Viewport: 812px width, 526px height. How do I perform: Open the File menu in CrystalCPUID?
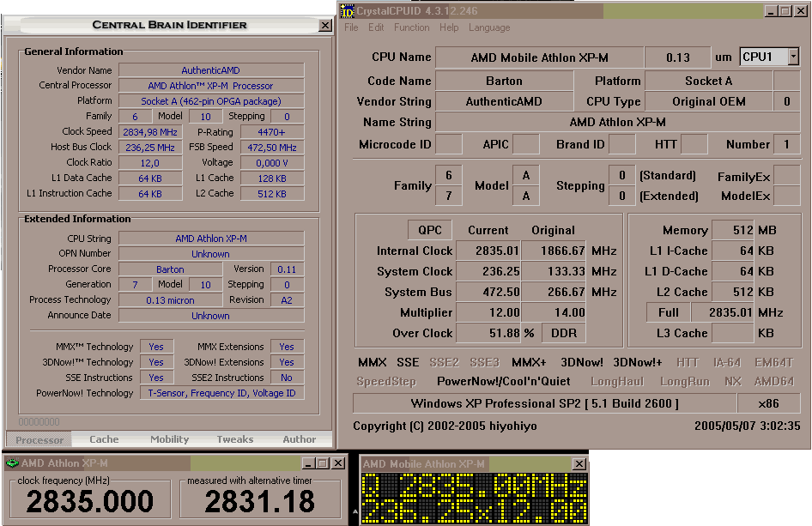pyautogui.click(x=351, y=27)
